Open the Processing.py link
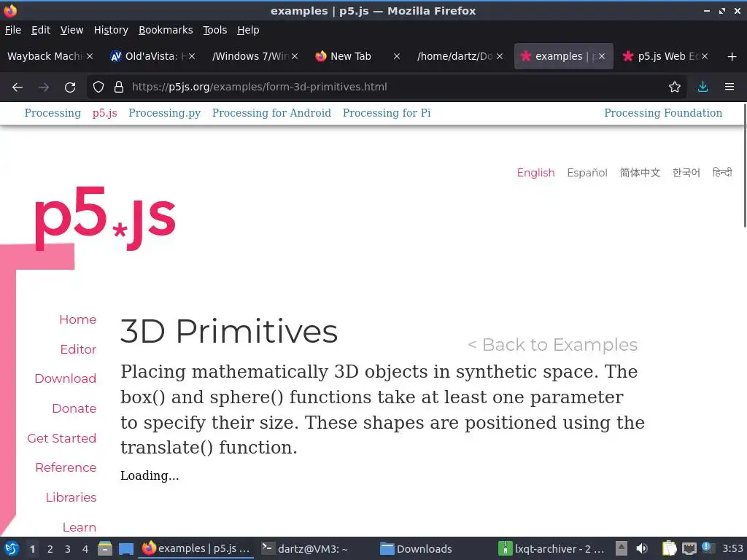Screen dimensions: 747x560 click(165, 113)
